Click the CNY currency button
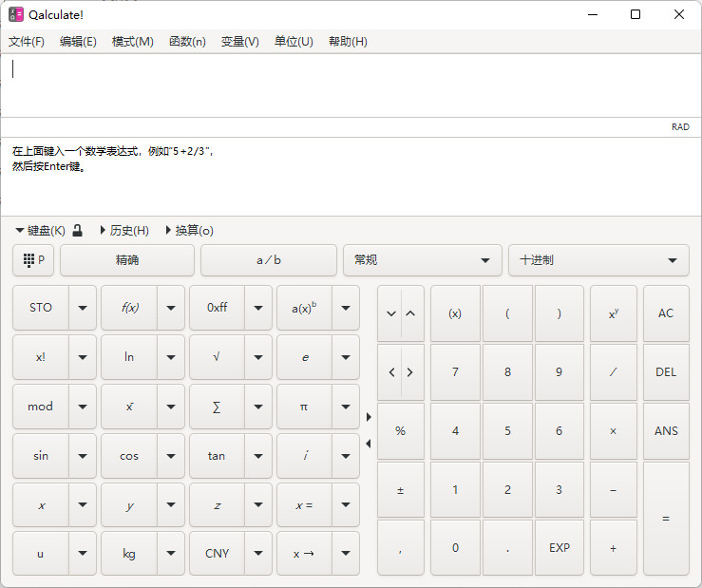702x588 pixels. 217,554
